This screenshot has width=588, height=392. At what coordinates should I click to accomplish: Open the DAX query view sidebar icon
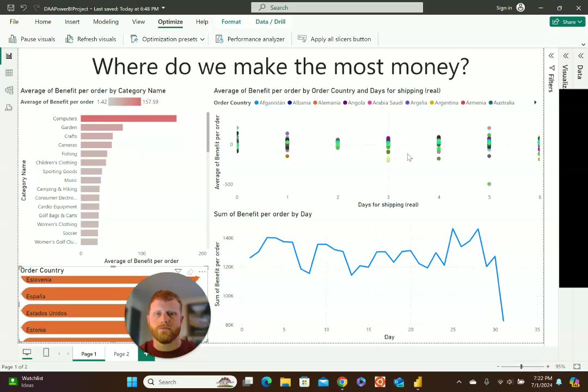(x=9, y=107)
